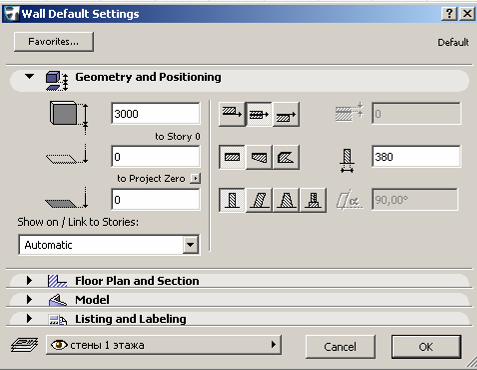This screenshot has height=370, width=477.
Task: Open the Favorites... dialog
Action: click(x=54, y=42)
